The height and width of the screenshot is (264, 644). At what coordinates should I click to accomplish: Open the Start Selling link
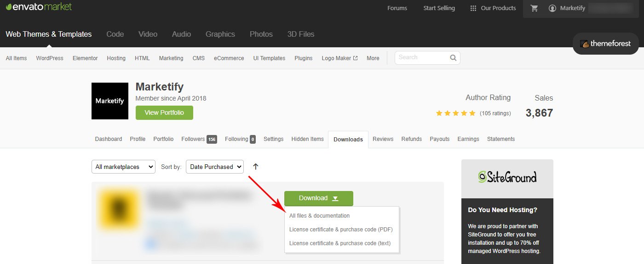click(x=439, y=8)
